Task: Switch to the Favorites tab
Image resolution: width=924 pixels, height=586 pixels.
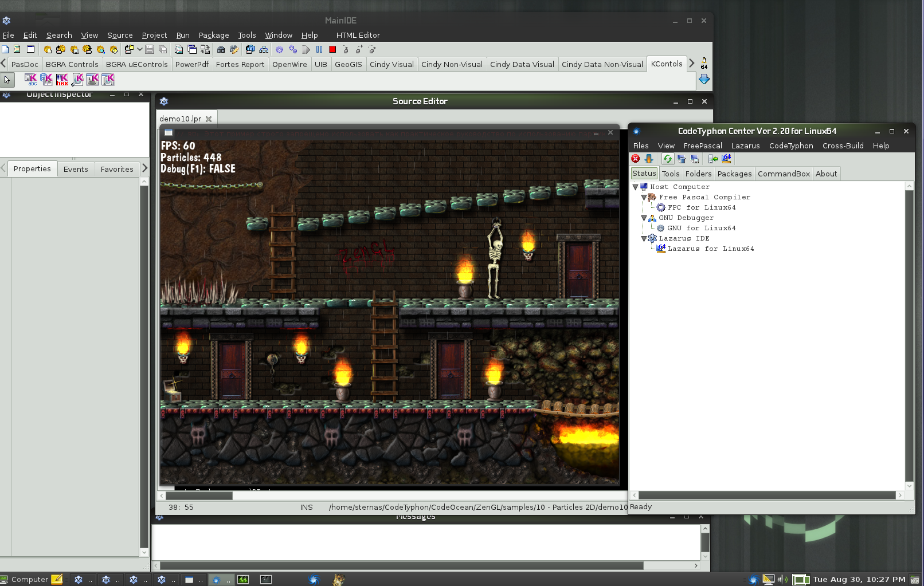Action: coord(117,169)
